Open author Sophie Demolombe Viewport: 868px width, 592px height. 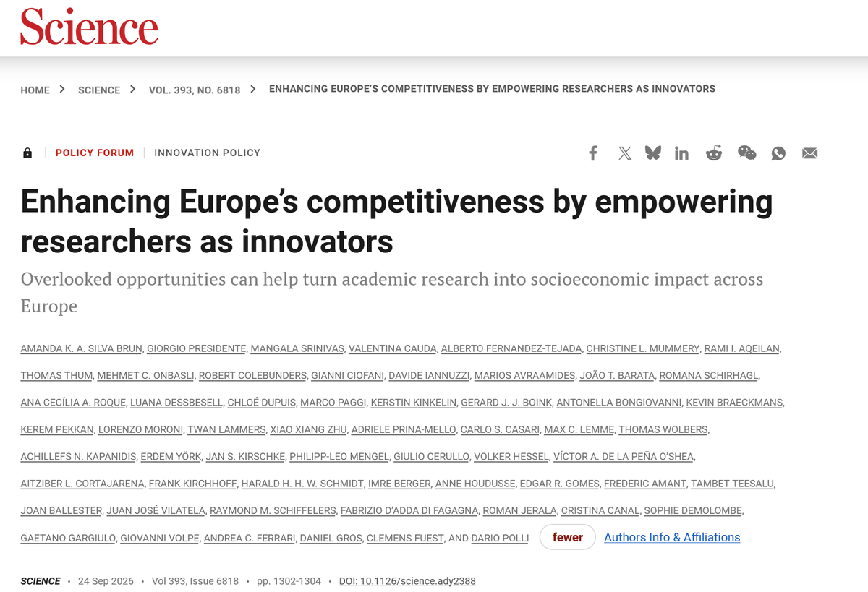click(693, 510)
